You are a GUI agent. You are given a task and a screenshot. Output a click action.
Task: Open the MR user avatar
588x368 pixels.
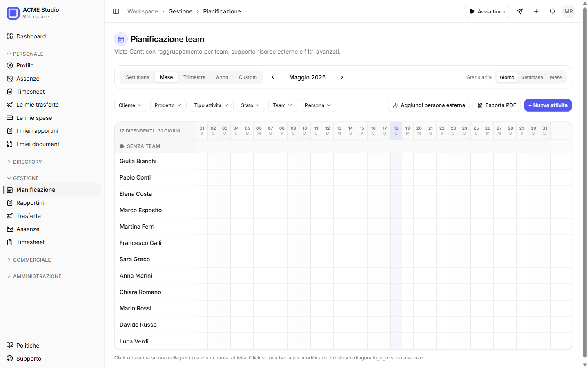tap(569, 11)
